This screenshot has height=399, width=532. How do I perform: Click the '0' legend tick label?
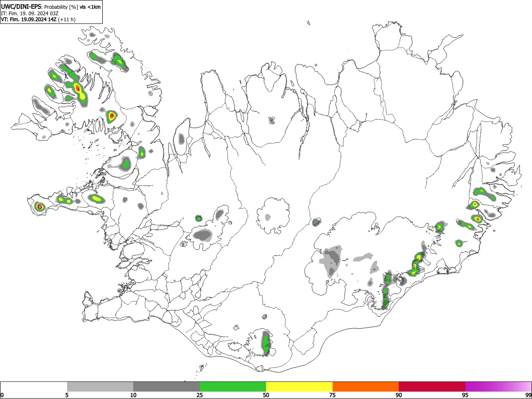click(x=2, y=395)
